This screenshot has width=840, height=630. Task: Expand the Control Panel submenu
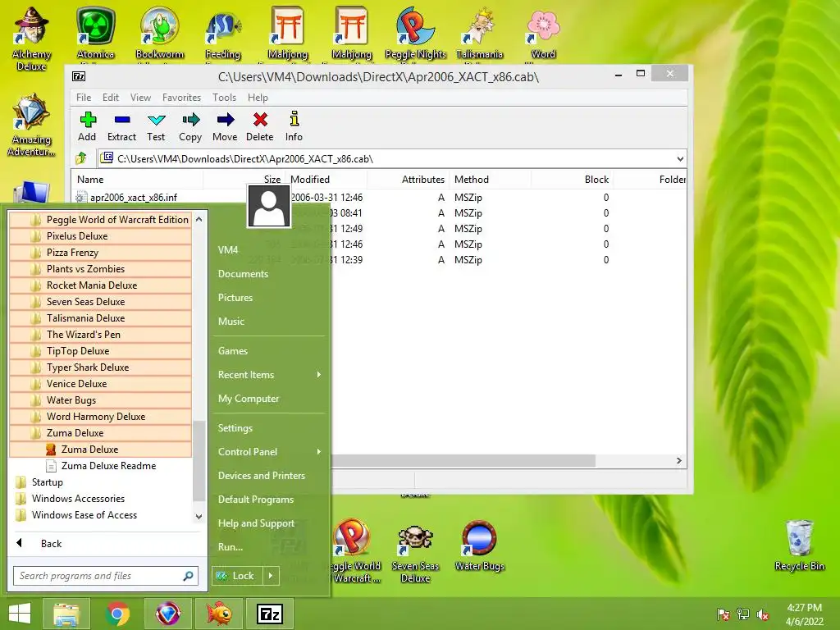pyautogui.click(x=269, y=452)
